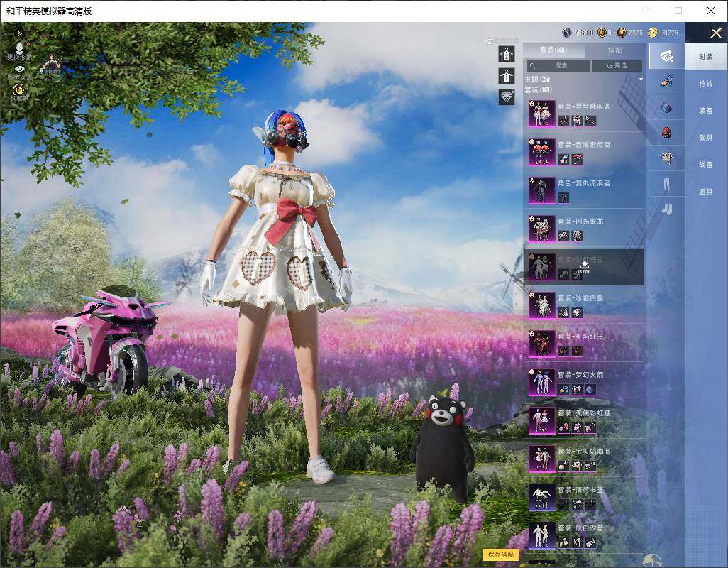Click the yellow 保存搭配 button
Image resolution: width=728 pixels, height=568 pixels.
(x=501, y=554)
